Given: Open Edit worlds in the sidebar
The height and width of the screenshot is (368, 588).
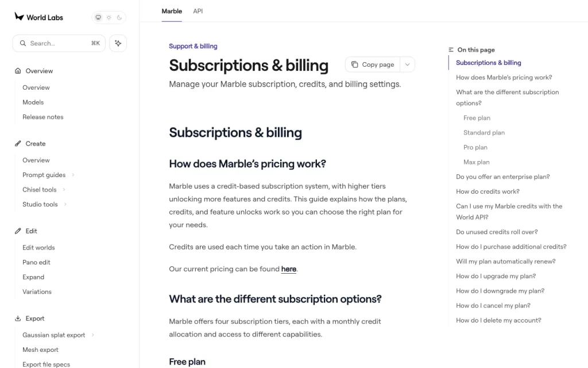Looking at the screenshot, I should click(x=38, y=247).
